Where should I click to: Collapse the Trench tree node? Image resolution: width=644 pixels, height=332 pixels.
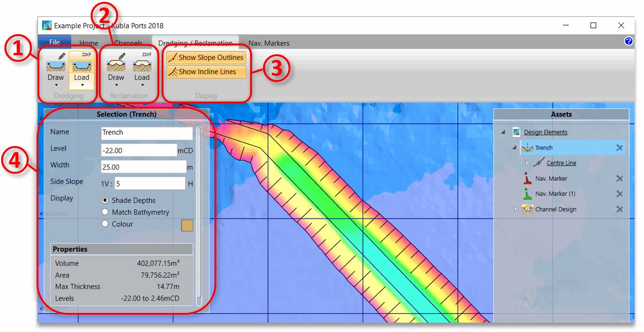coord(514,148)
